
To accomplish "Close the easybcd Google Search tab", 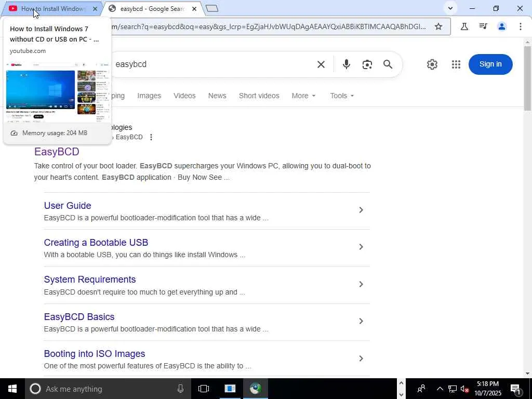I will pos(194,9).
